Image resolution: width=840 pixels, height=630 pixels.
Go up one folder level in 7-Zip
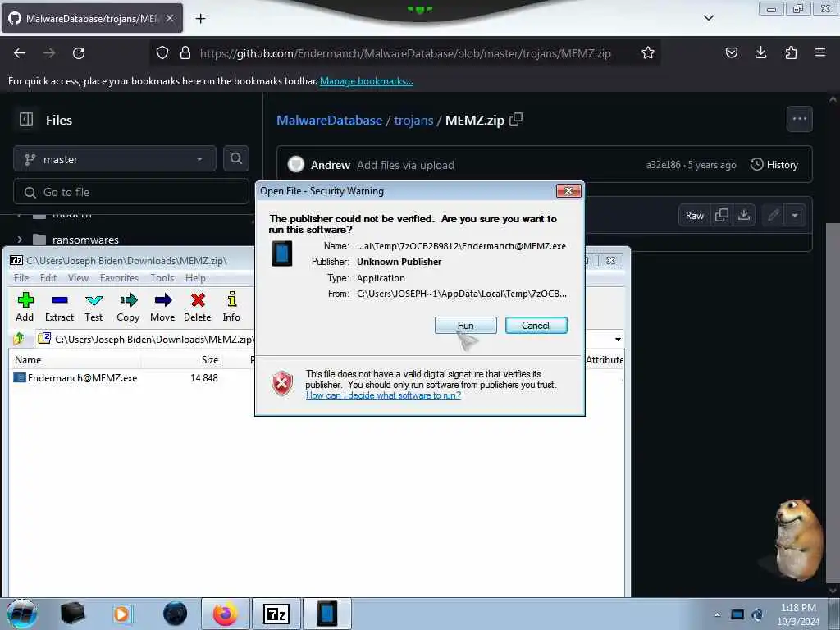pos(20,339)
